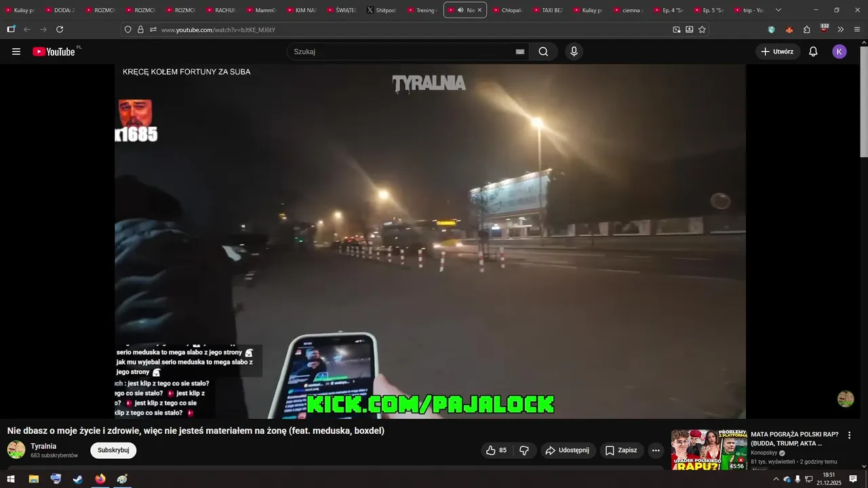This screenshot has width=868, height=488.
Task: Open the Konopskyy channel link
Action: click(x=764, y=453)
